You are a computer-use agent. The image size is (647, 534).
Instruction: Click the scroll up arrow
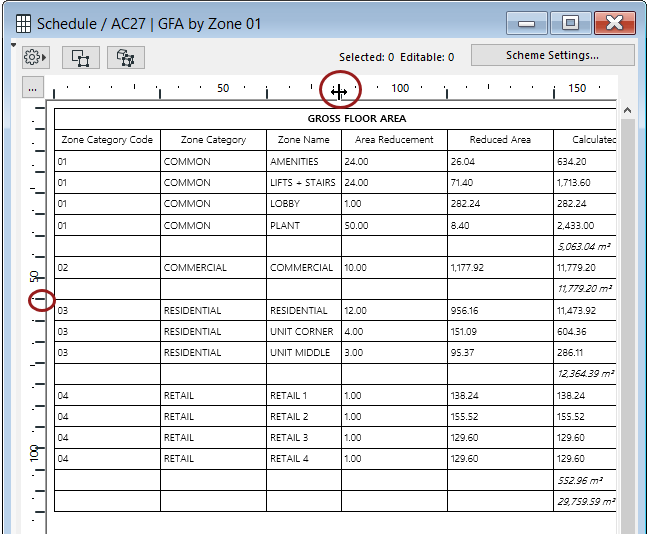627,110
